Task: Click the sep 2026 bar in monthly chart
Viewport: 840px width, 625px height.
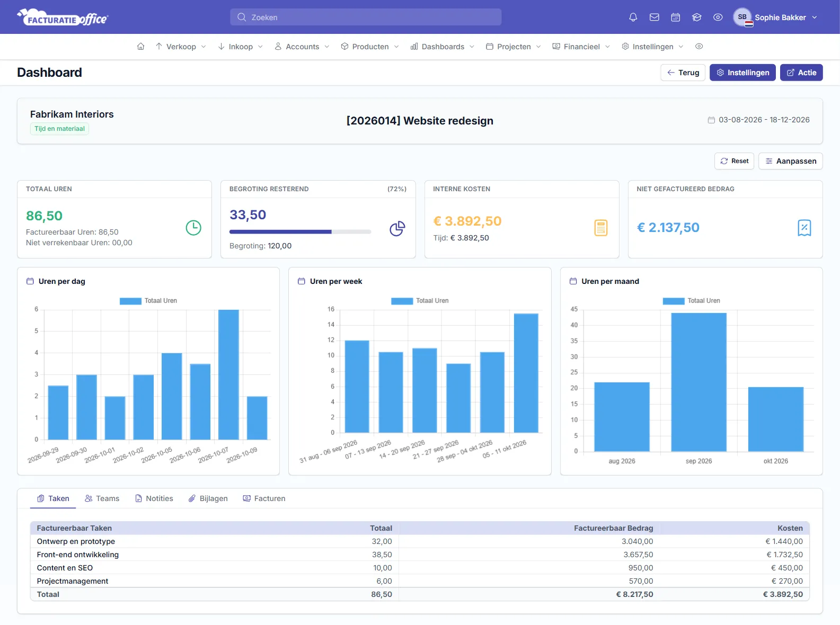Action: (698, 382)
